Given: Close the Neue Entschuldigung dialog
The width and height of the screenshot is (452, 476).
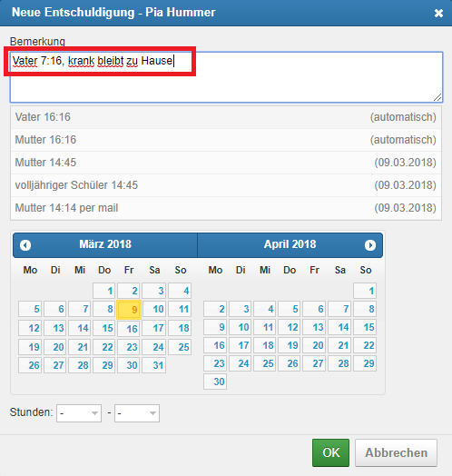Looking at the screenshot, I should tap(438, 13).
